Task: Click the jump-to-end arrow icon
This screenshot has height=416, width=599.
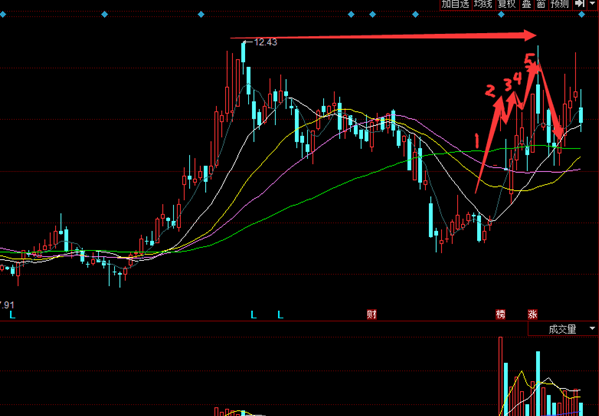Action: [x=580, y=4]
